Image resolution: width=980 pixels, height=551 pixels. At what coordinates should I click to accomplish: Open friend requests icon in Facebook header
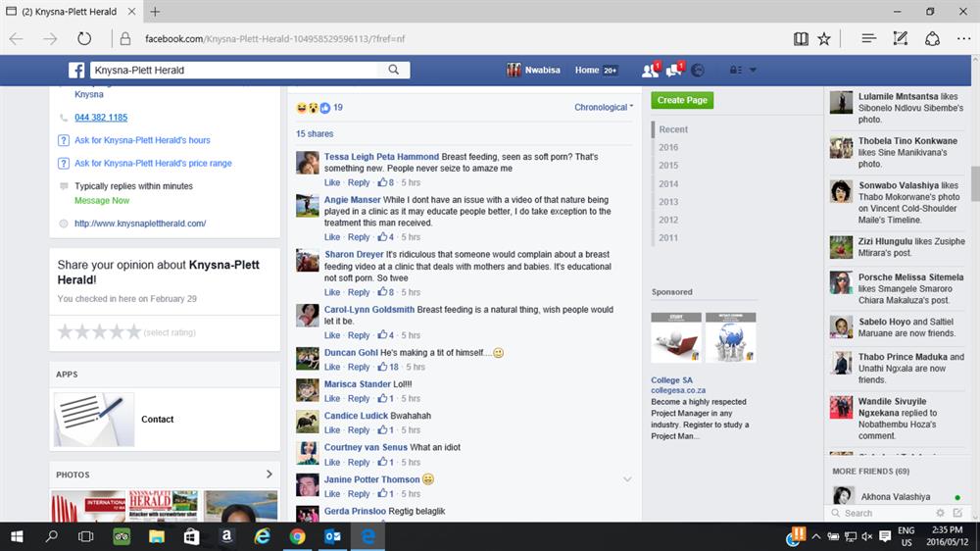tap(650, 70)
